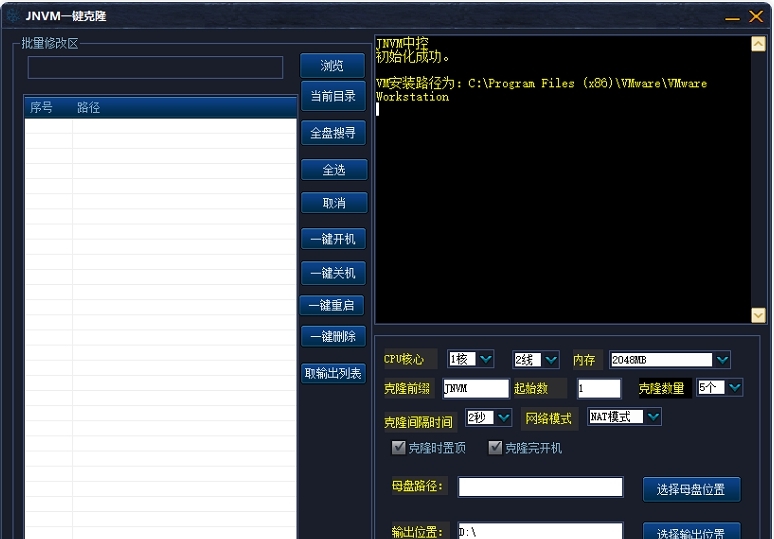Click the 克隆前缀 JNVM input field
The image size is (774, 539).
click(475, 388)
